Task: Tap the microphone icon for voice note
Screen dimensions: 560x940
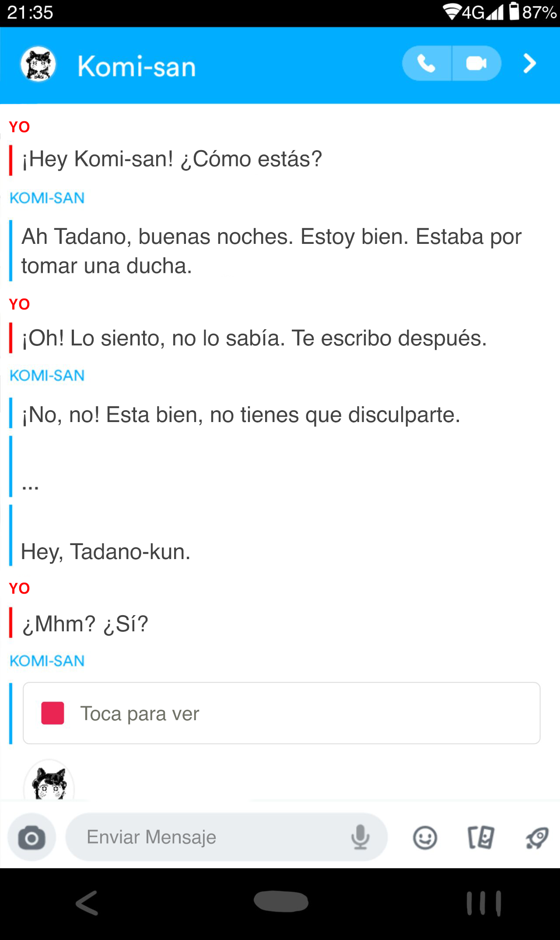Action: tap(360, 837)
